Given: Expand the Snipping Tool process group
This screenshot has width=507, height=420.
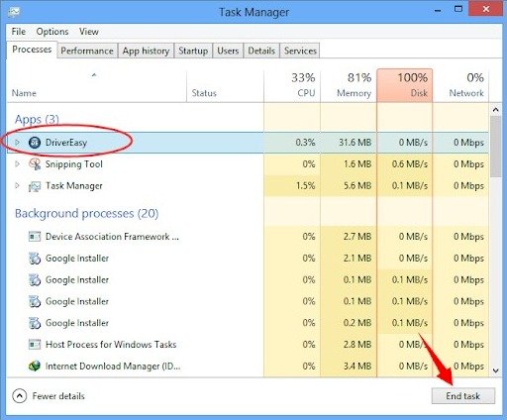Looking at the screenshot, I should (x=17, y=163).
